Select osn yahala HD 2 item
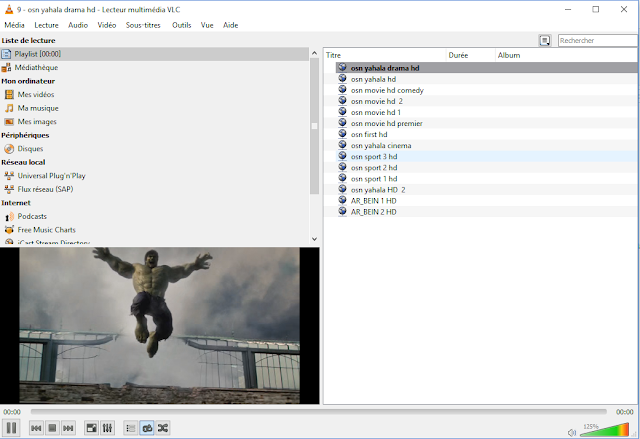This screenshot has height=439, width=640. [487, 190]
